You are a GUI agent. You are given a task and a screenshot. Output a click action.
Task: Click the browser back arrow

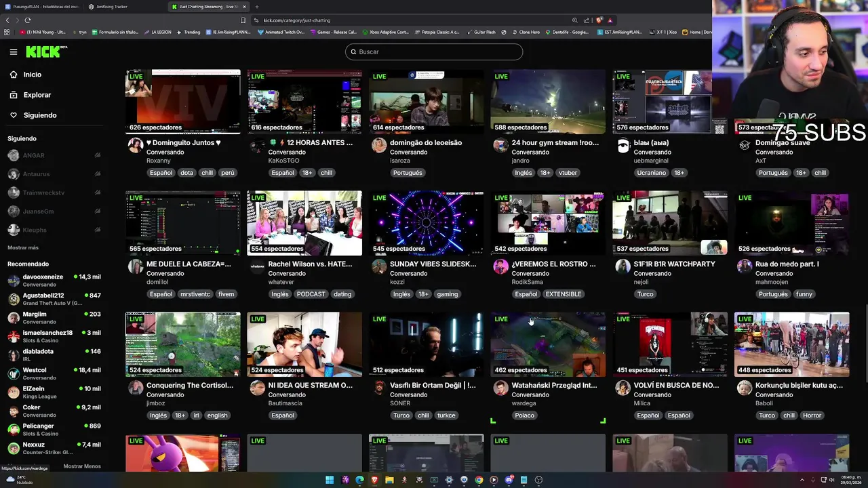pos(6,20)
